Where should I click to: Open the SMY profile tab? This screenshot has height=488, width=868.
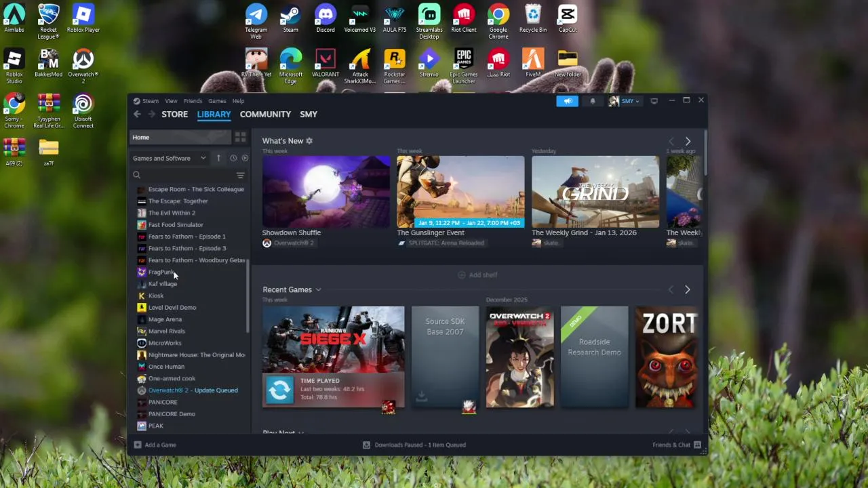pos(309,115)
